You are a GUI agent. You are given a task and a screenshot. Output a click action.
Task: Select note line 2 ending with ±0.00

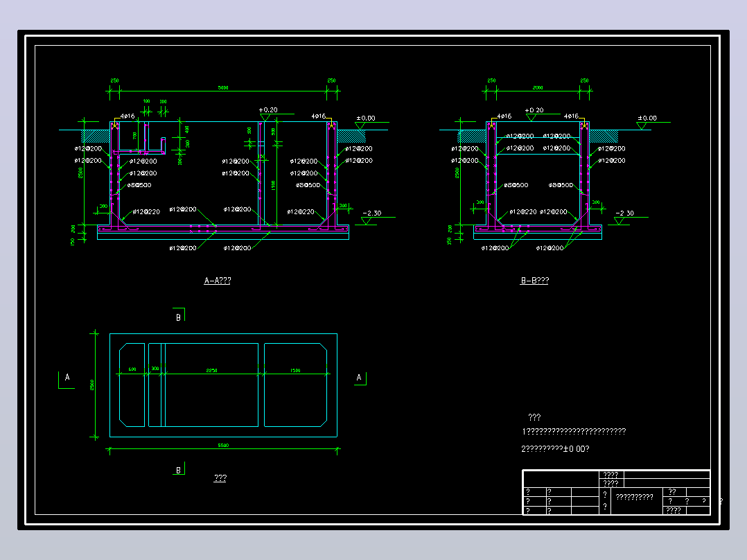click(555, 449)
